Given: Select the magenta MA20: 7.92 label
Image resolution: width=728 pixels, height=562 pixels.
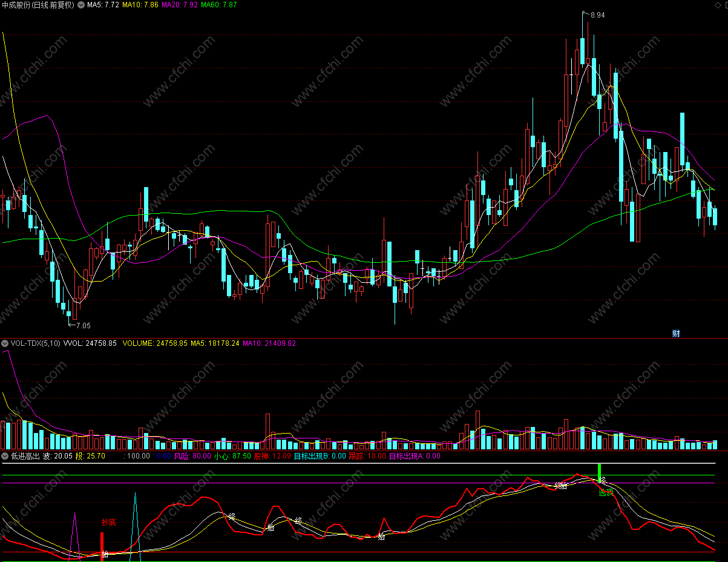Looking at the screenshot, I should coord(180,5).
